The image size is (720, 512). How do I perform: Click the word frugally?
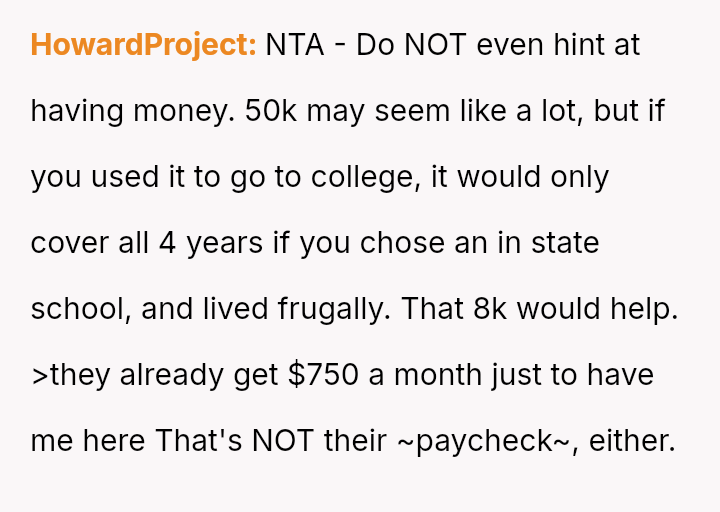[x=327, y=309]
